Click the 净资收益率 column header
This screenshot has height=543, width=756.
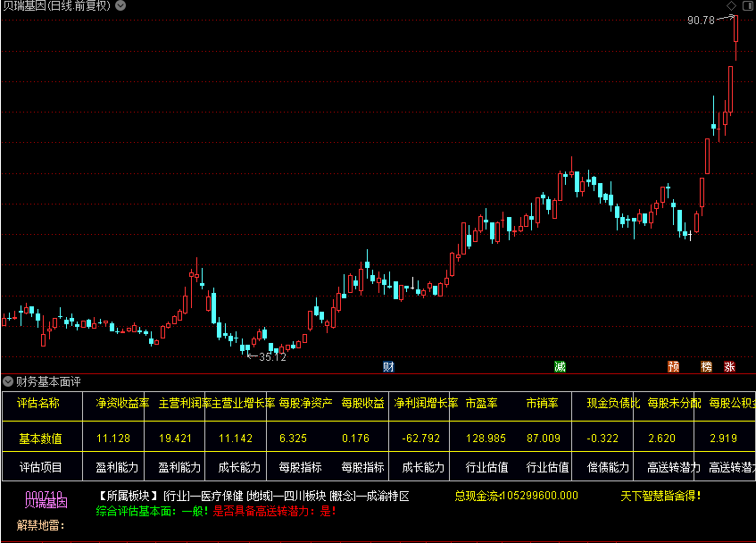click(x=117, y=404)
